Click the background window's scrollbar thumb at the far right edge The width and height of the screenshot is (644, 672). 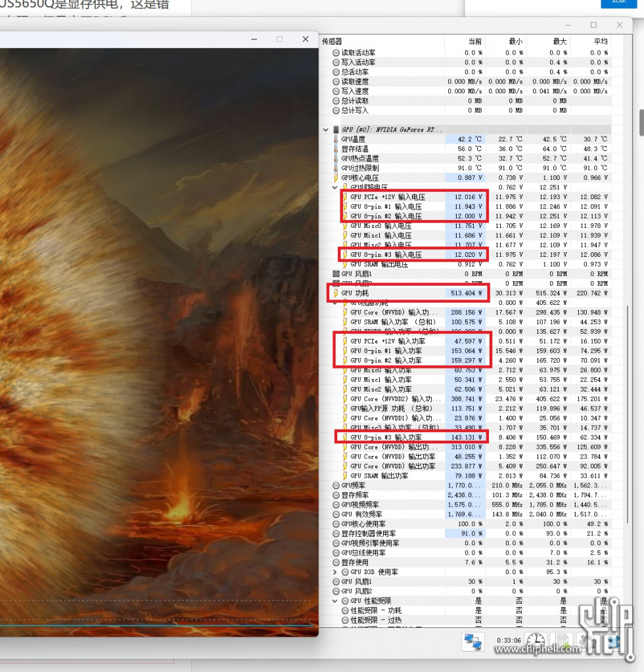[641, 123]
